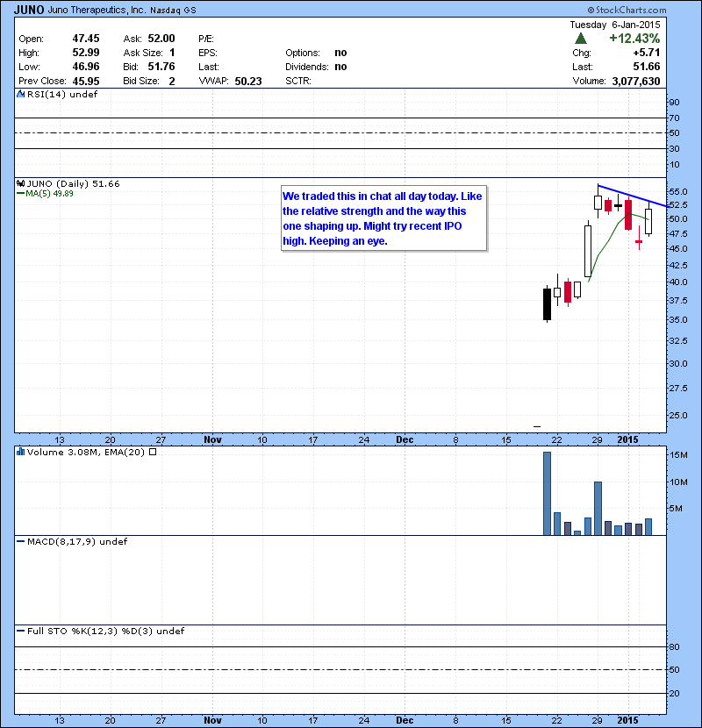Click the volume bars icon beside Volume 3.08M
Screen dimensions: 702x728
point(20,452)
